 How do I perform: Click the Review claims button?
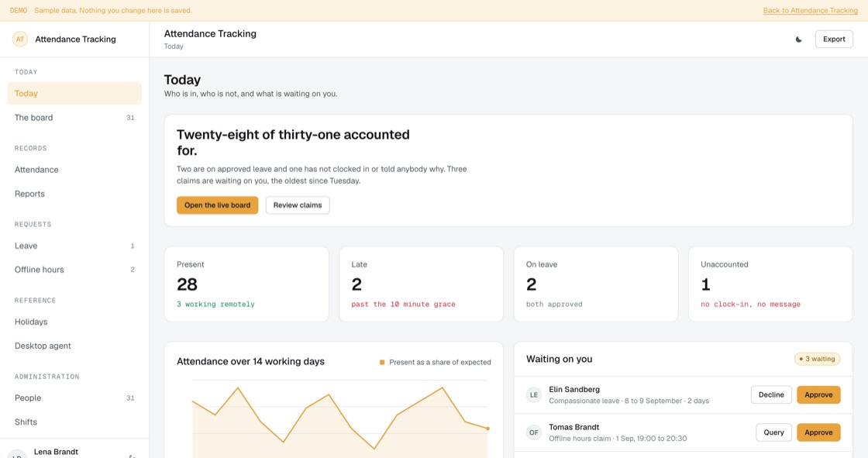click(x=298, y=205)
